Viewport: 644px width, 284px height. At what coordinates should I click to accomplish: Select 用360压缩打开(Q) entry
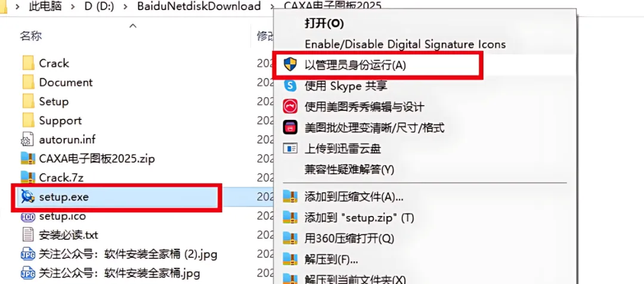pyautogui.click(x=349, y=238)
